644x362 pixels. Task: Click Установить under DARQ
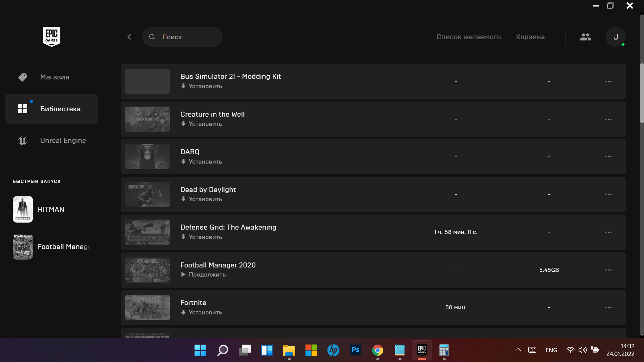205,162
